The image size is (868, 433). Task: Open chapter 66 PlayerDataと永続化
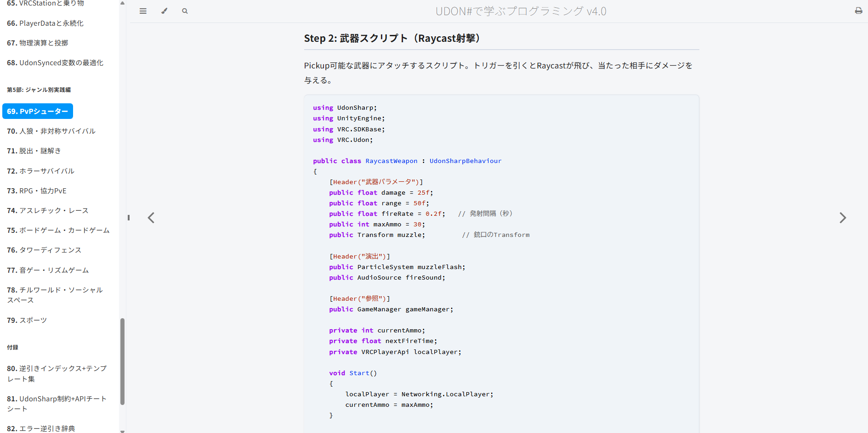point(45,23)
